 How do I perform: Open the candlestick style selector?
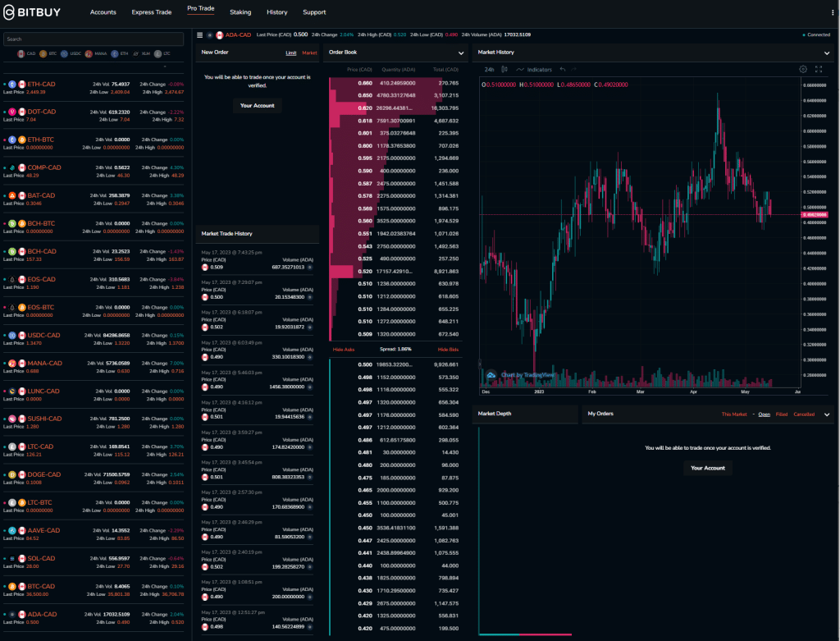(x=504, y=69)
